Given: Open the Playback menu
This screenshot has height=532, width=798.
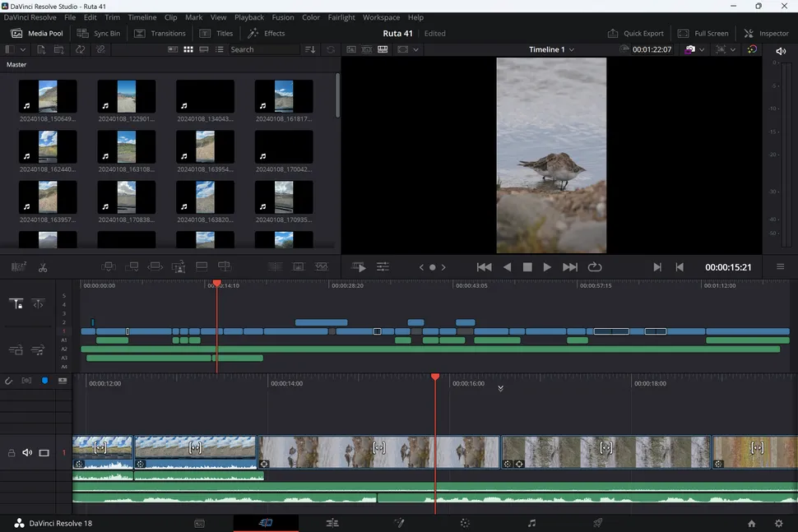Looking at the screenshot, I should pyautogui.click(x=249, y=17).
